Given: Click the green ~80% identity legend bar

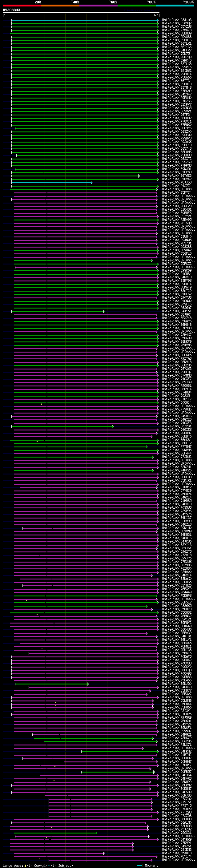Looking at the screenshot, I should pyautogui.click(x=136, y=6).
